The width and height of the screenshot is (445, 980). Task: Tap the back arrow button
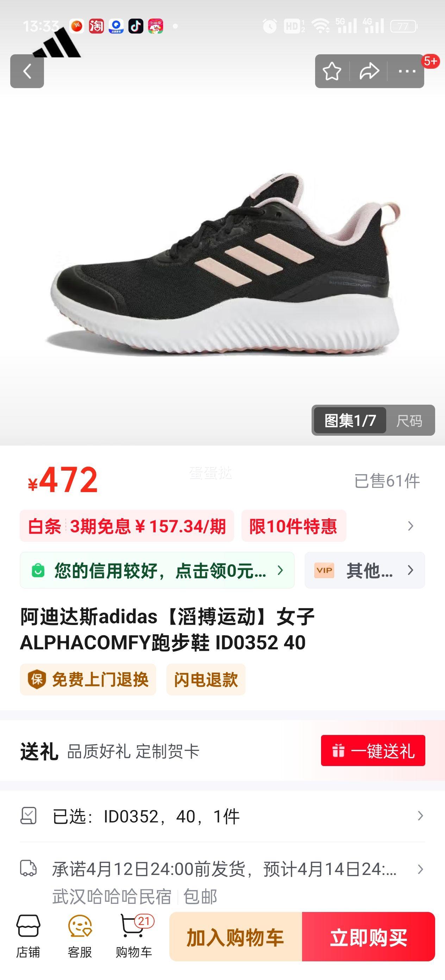(x=27, y=71)
